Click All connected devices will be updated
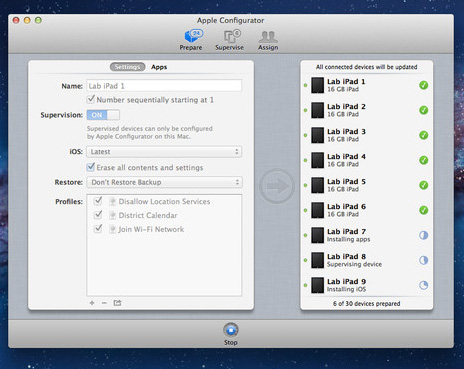The width and height of the screenshot is (464, 369). pyautogui.click(x=367, y=67)
